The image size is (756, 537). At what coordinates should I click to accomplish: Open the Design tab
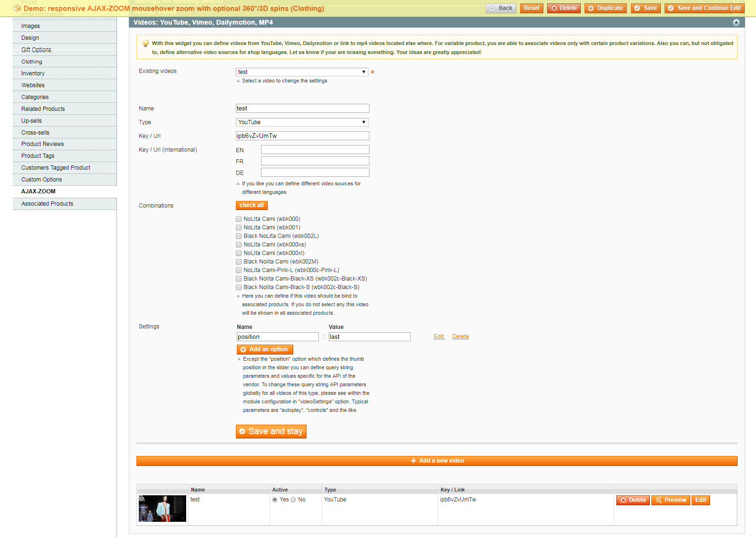pyautogui.click(x=64, y=38)
